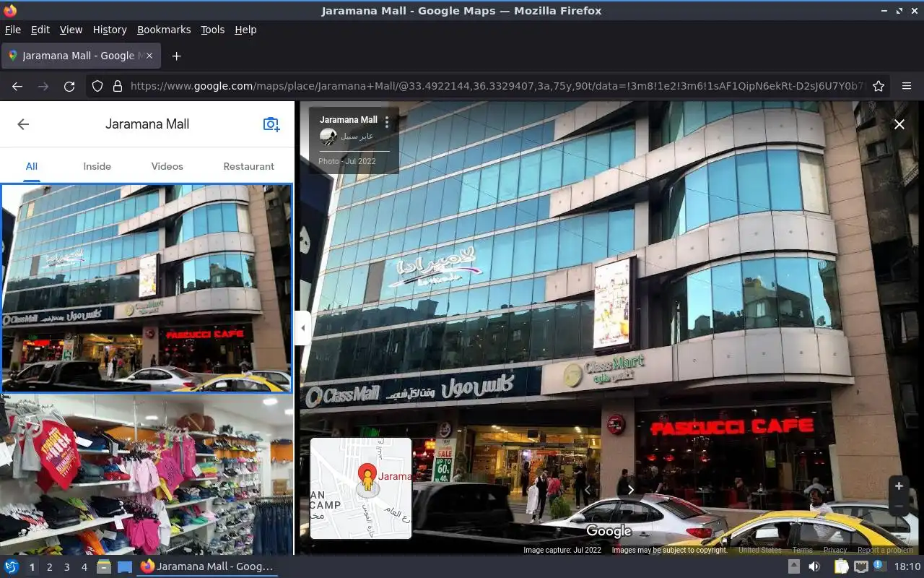This screenshot has width=924, height=578.
Task: Open file manager from taskbar
Action: click(104, 567)
